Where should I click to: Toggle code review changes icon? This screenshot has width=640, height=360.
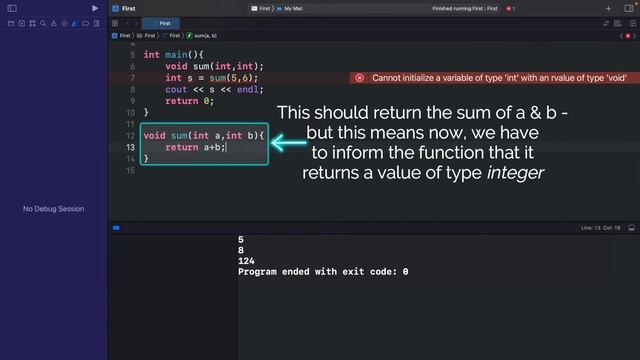tap(606, 24)
